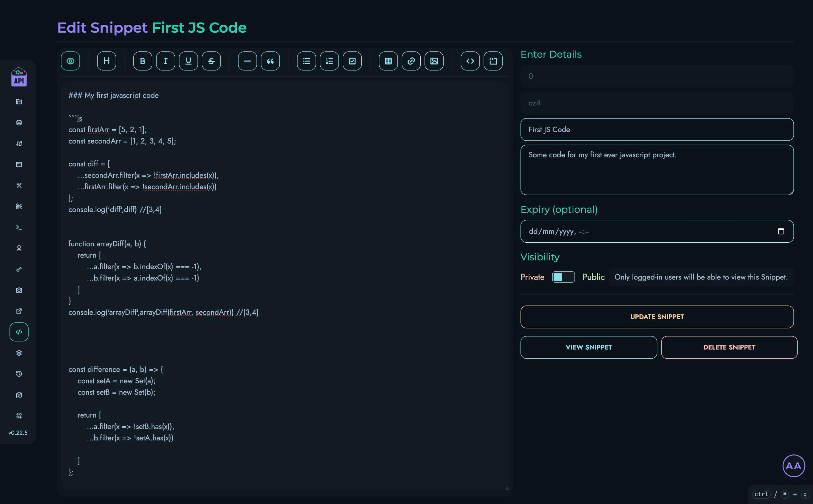The height and width of the screenshot is (504, 813).
Task: Apply underline formatting
Action: tap(188, 61)
